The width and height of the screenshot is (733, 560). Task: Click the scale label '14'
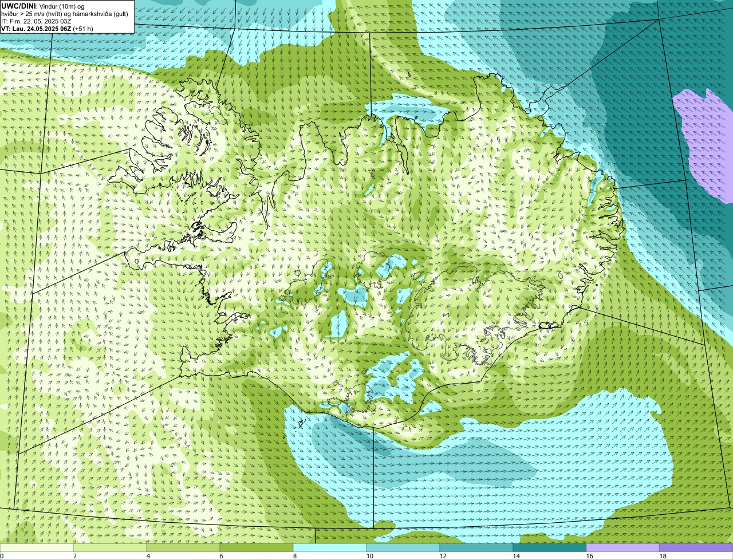[516, 556]
